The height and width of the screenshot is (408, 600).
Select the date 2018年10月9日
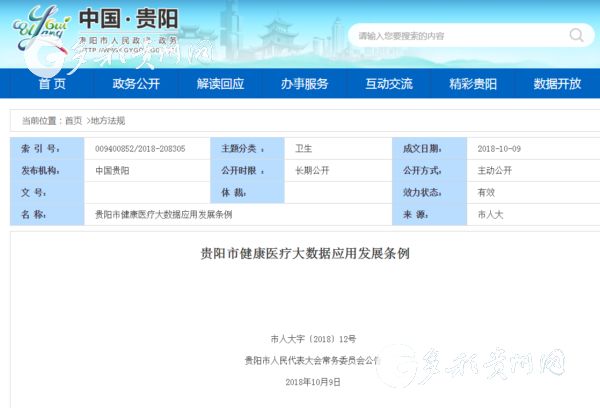pyautogui.click(x=313, y=382)
